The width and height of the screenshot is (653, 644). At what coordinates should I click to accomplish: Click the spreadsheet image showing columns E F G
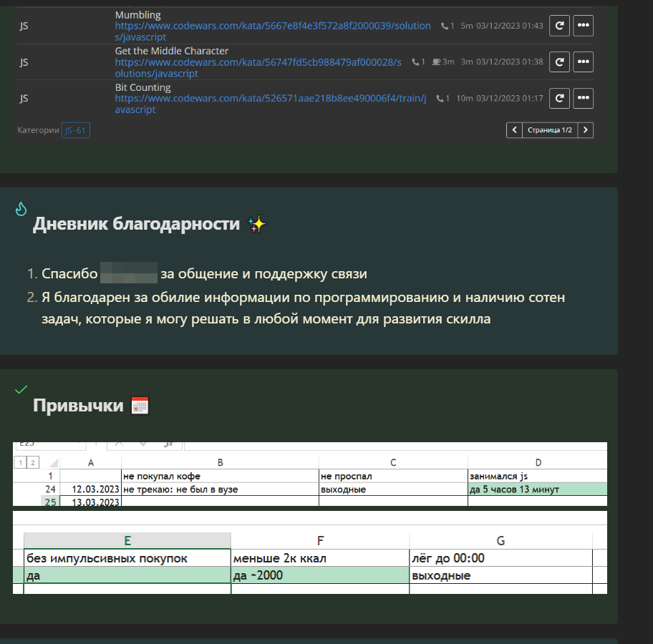(x=310, y=552)
